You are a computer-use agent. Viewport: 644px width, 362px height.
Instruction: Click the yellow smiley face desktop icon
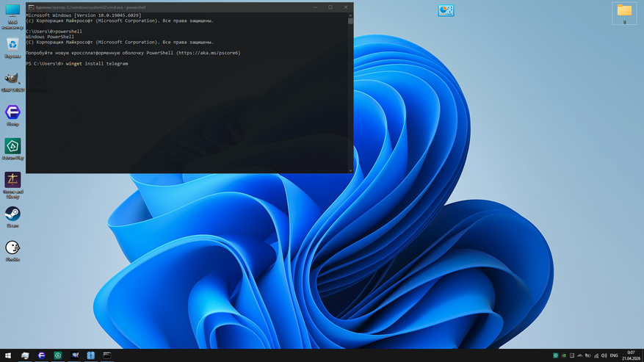coord(12,247)
